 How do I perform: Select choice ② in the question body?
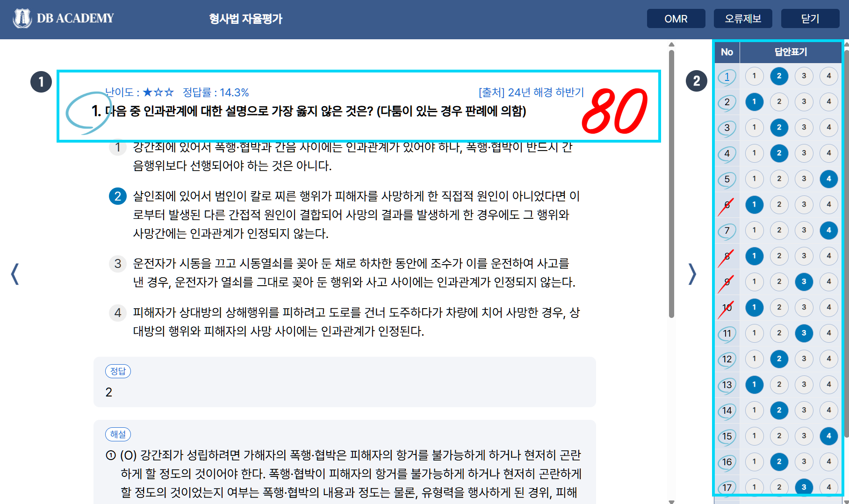tap(117, 196)
